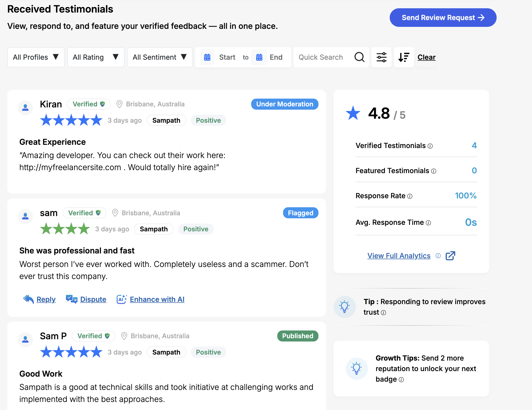Enhance sam's review with AI
Image resolution: width=532 pixels, height=410 pixels.
pos(157,299)
